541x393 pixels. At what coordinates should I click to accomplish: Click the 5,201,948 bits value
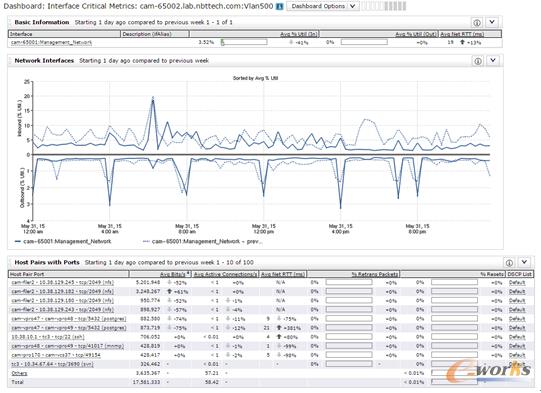tap(148, 283)
